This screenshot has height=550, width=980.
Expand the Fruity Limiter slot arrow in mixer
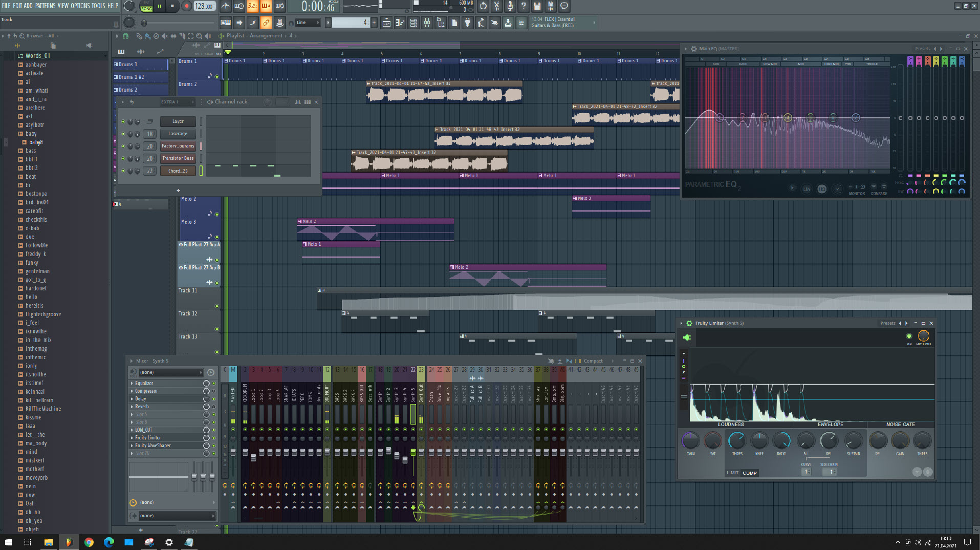132,438
